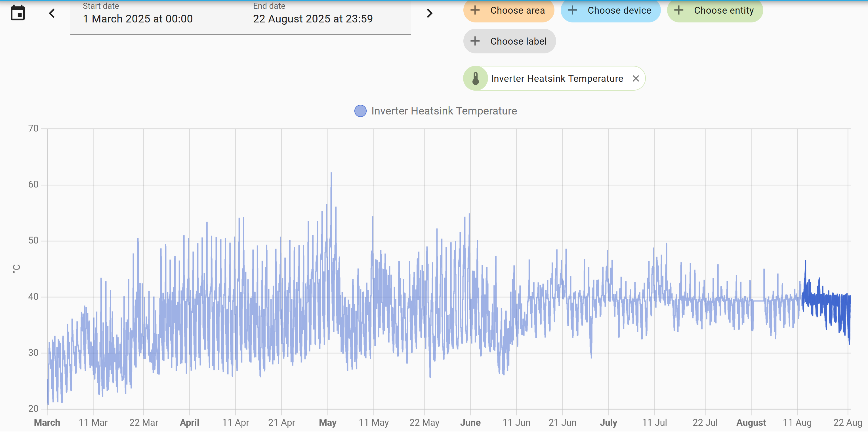Click the August axis label

click(751, 423)
